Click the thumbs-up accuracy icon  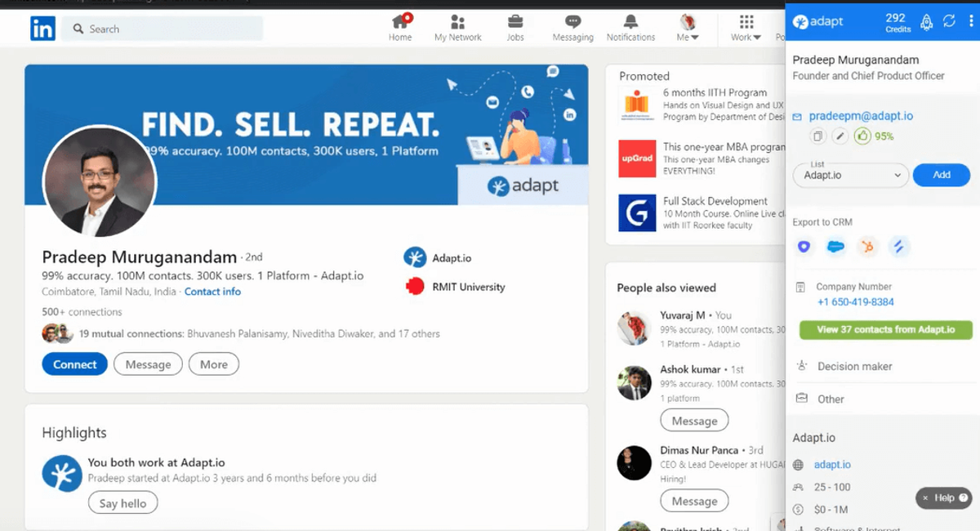pos(862,136)
